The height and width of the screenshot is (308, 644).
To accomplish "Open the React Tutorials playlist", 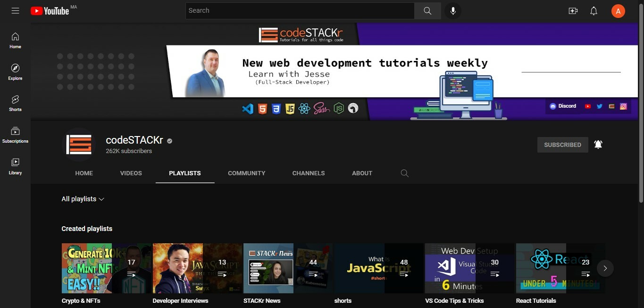I will tap(541, 268).
